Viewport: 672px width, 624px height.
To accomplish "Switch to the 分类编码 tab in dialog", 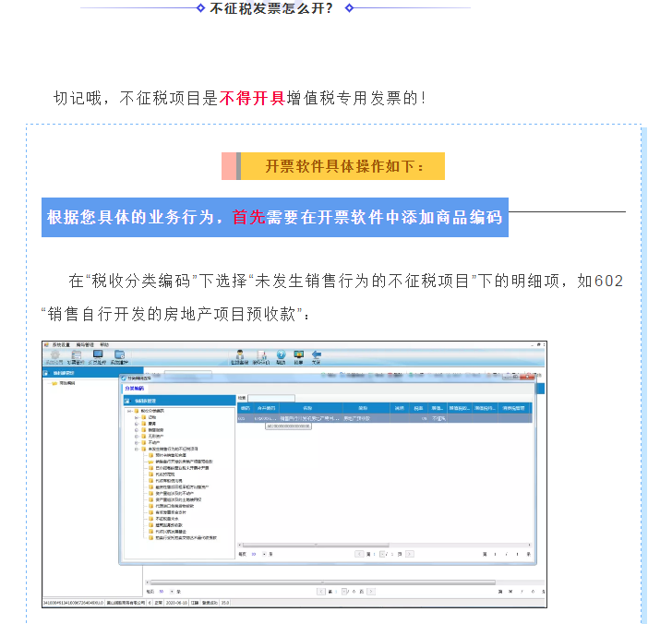I will point(135,389).
